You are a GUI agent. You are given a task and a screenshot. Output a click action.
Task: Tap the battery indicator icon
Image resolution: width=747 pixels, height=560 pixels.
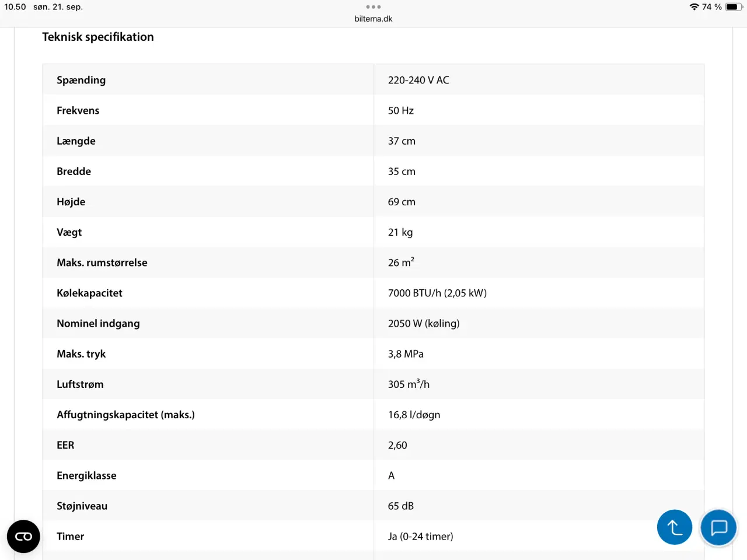coord(734,7)
